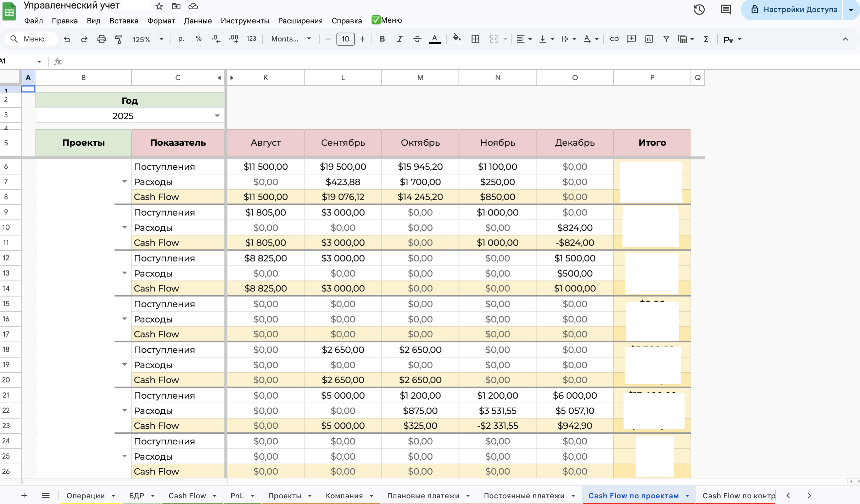Click the merge cells icon
Image resolution: width=860 pixels, height=504 pixels.
pyautogui.click(x=494, y=39)
